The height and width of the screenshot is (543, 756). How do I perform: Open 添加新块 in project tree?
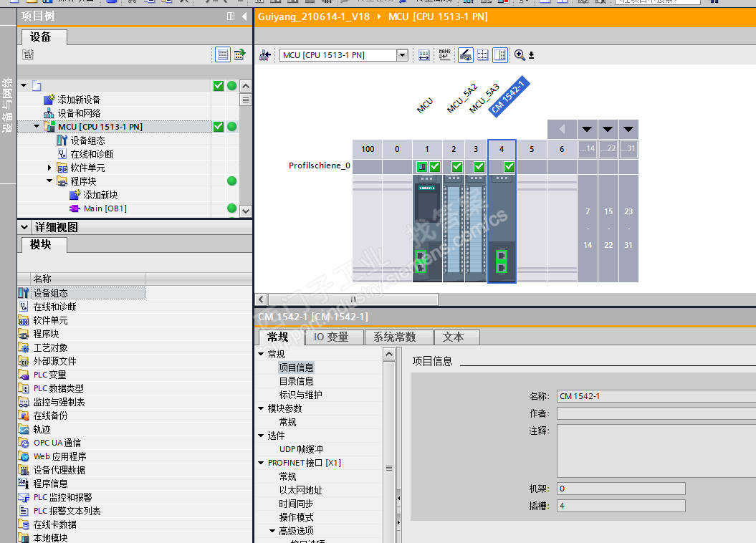(x=100, y=195)
